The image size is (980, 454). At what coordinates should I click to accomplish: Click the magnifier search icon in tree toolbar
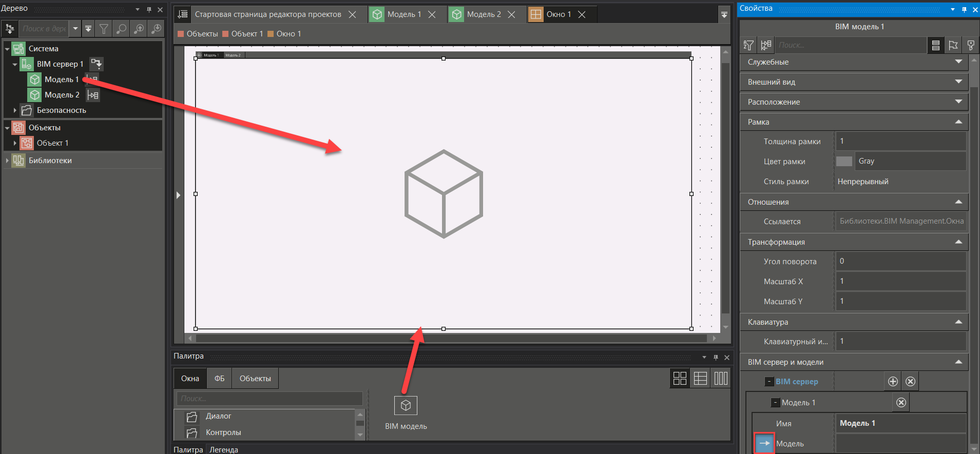[121, 29]
